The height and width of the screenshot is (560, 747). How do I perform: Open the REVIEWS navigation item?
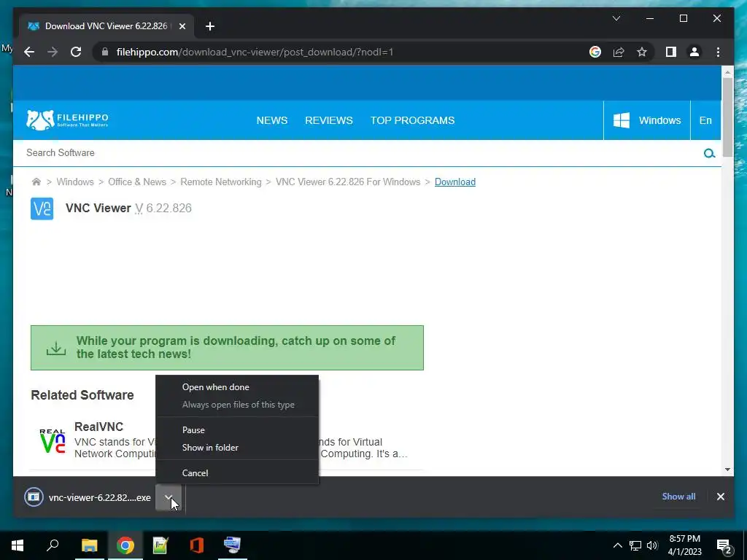[x=329, y=120]
